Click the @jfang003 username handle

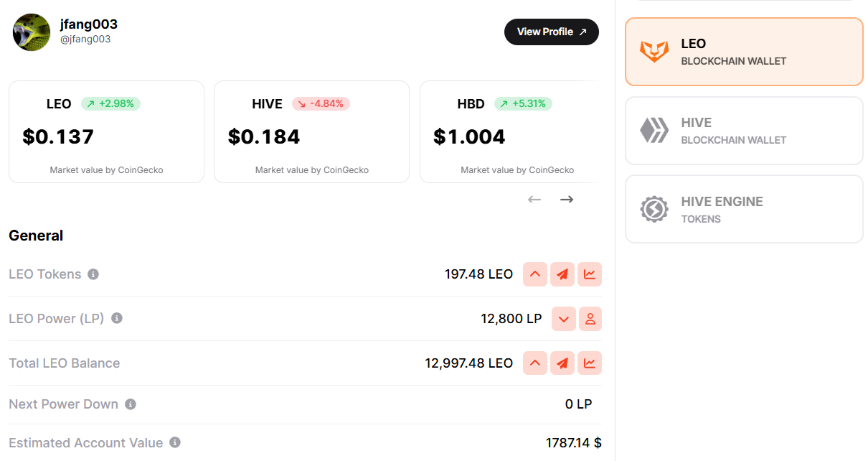[85, 39]
